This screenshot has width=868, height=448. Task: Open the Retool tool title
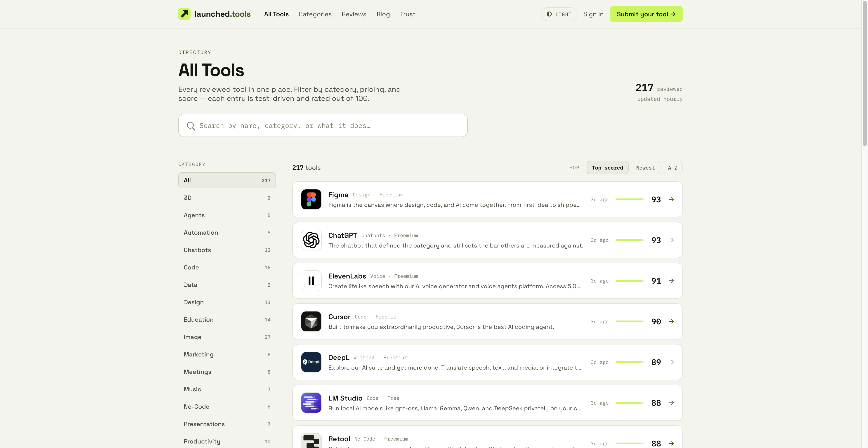pyautogui.click(x=339, y=439)
